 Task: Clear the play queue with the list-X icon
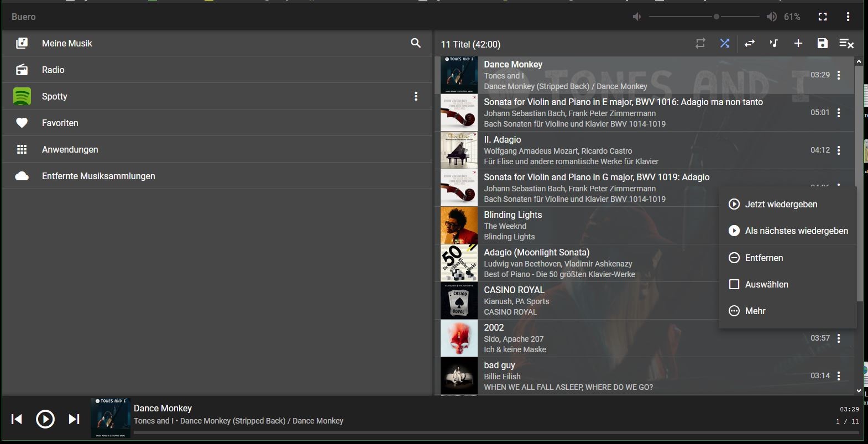(x=846, y=43)
